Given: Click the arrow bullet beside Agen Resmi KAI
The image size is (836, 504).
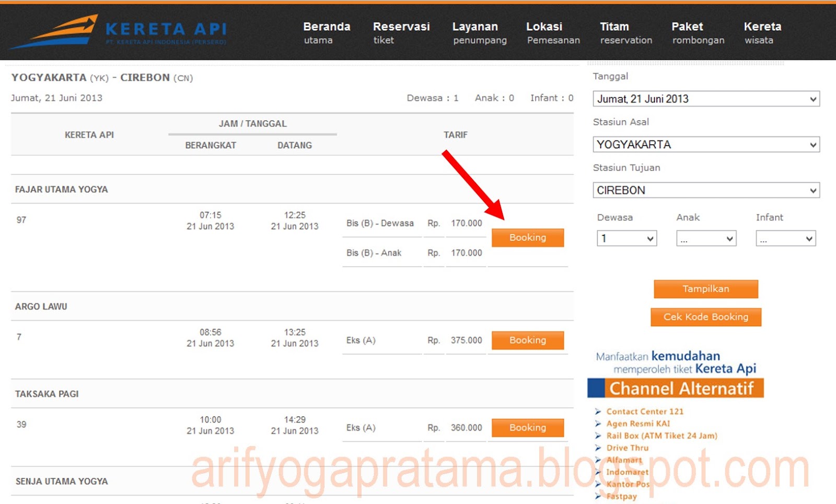Looking at the screenshot, I should [x=598, y=424].
